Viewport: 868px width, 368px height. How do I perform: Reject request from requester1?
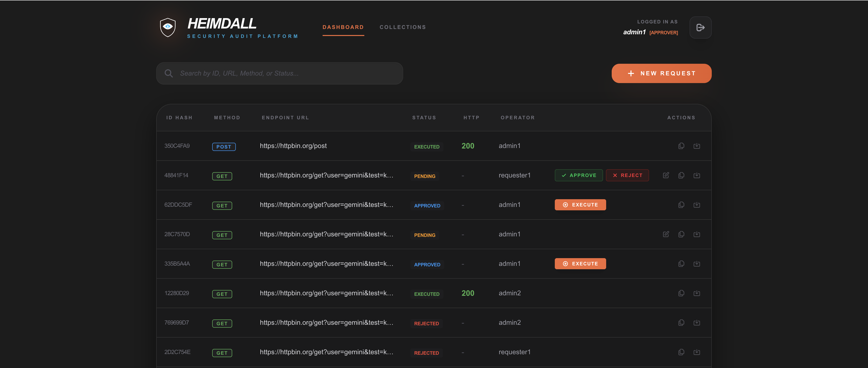point(627,175)
